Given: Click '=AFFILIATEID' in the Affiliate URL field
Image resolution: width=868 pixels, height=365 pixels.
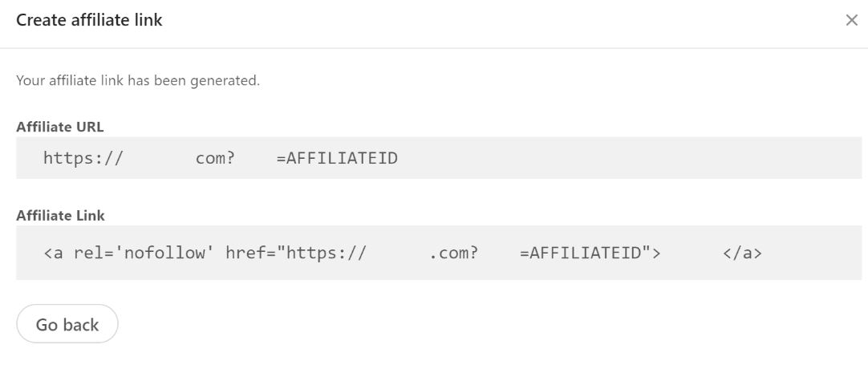Looking at the screenshot, I should [x=337, y=158].
